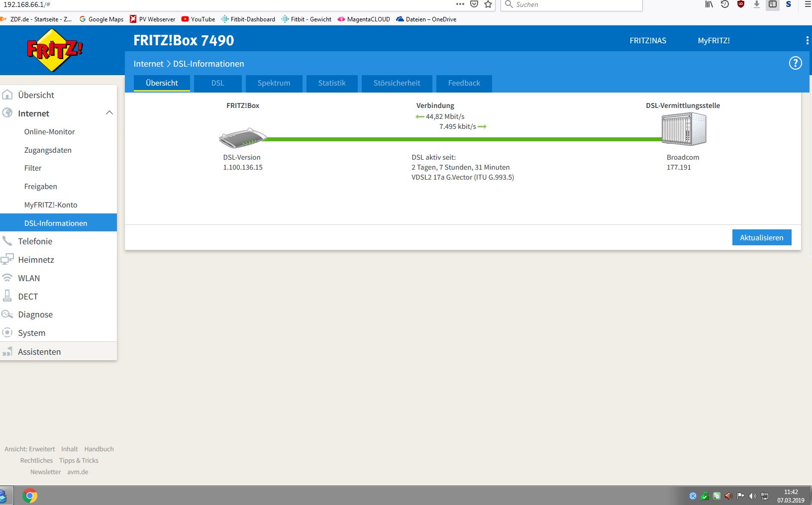Open the Störsicherheit tab
The image size is (812, 505).
click(397, 83)
